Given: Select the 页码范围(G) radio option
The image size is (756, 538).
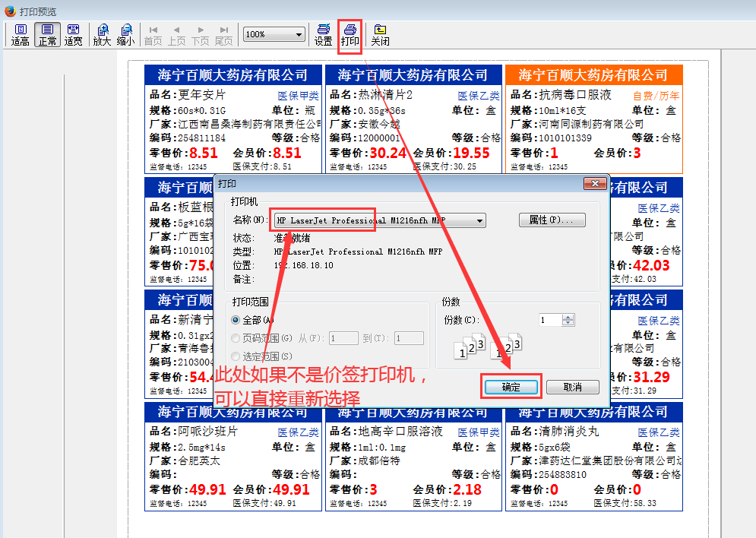Looking at the screenshot, I should pyautogui.click(x=236, y=338).
